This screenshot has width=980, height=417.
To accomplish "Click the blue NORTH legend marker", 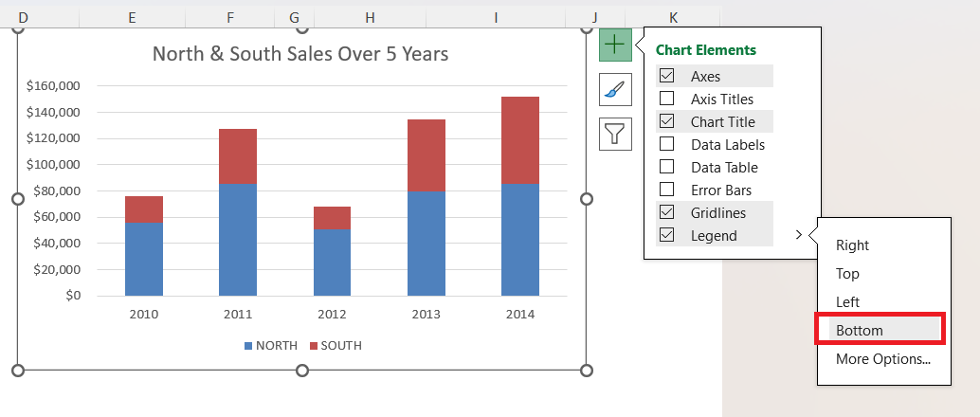I will pos(248,346).
